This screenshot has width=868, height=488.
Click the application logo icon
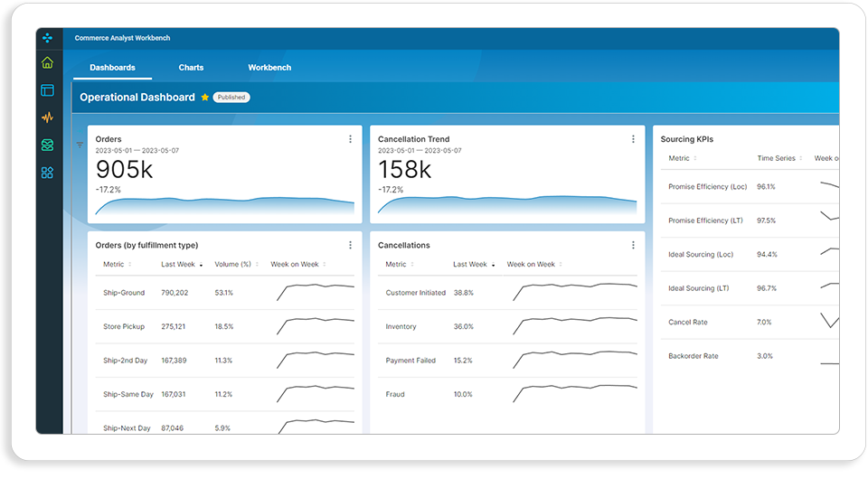click(48, 38)
